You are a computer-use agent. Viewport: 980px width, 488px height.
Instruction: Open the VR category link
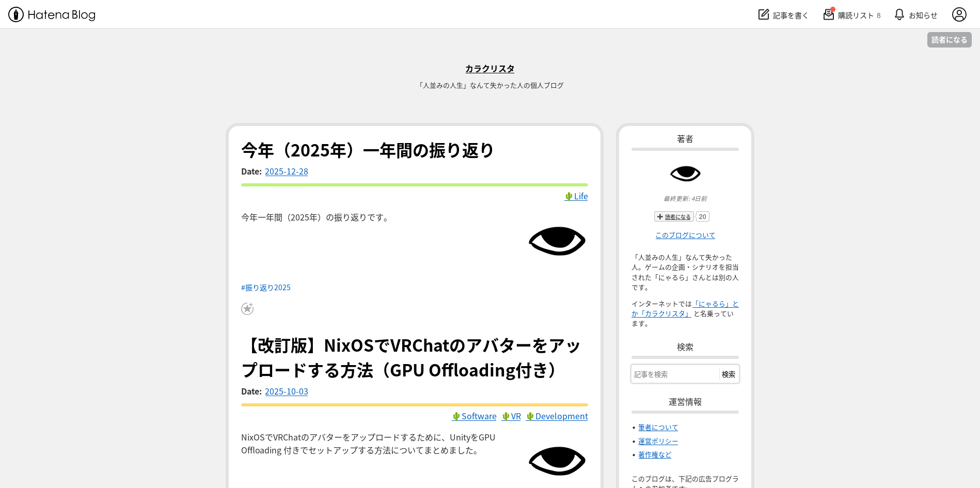pyautogui.click(x=512, y=416)
